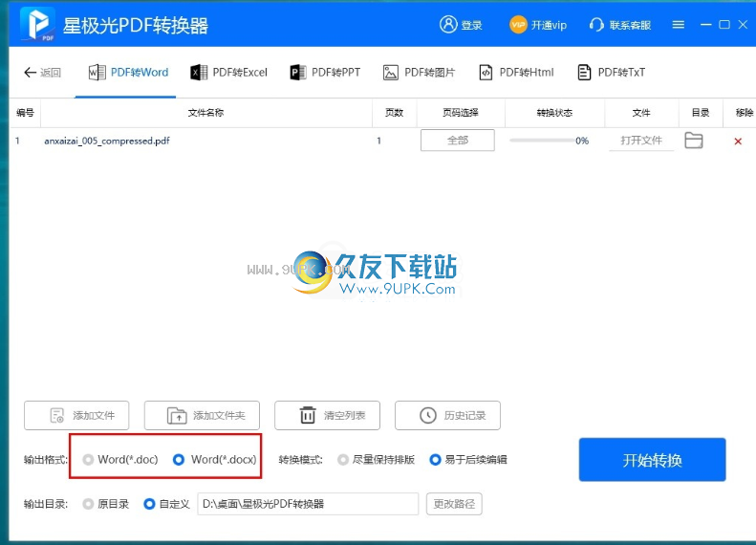
Task: Click 打开文件 for the listed PDF
Action: pos(641,141)
